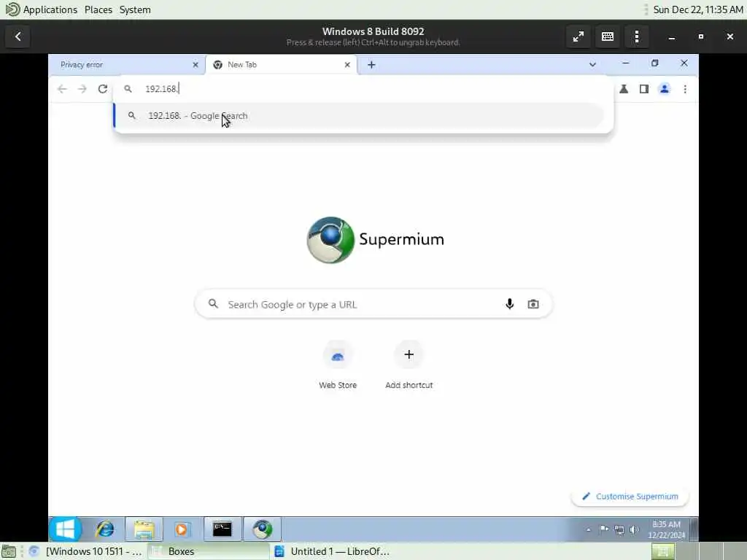Open Boxes three-dot options menu

click(x=637, y=36)
